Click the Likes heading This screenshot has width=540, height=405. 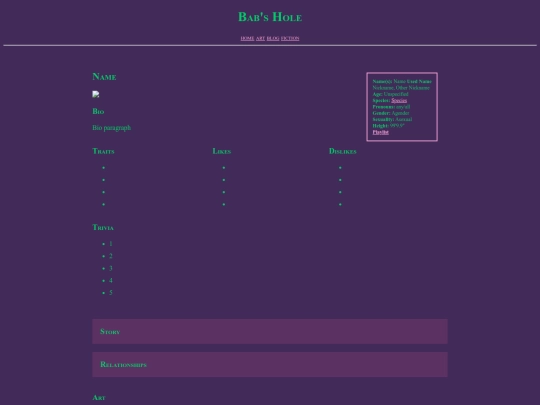222,151
